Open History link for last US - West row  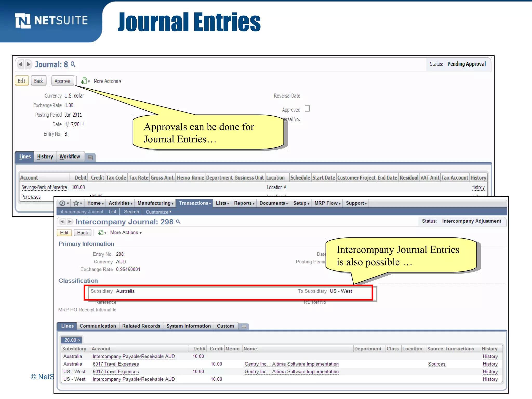490,379
